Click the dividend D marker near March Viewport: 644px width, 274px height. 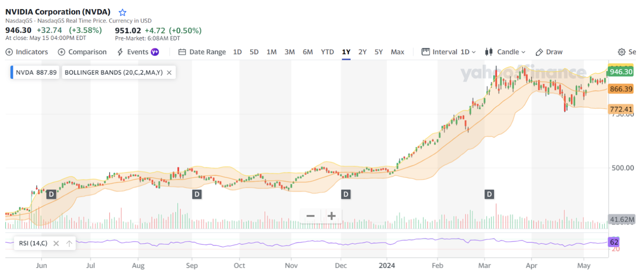[489, 194]
